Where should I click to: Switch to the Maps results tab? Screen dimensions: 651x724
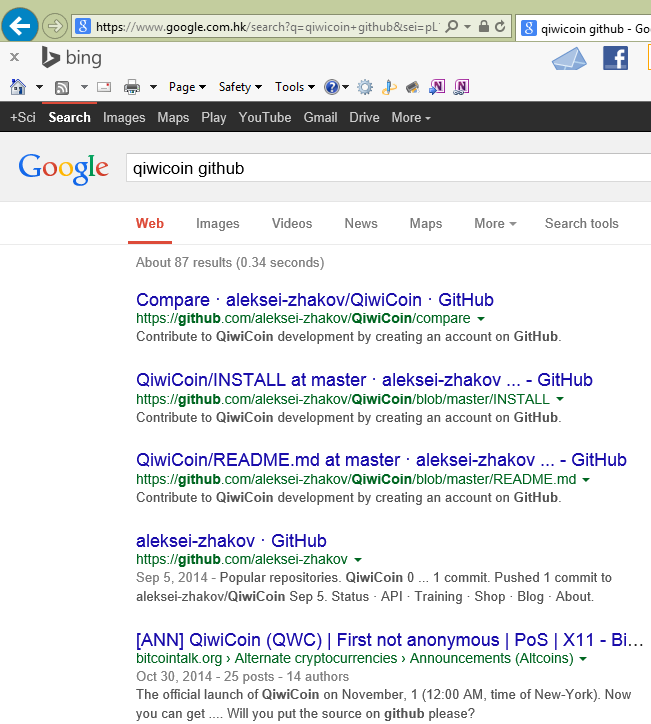click(x=426, y=223)
